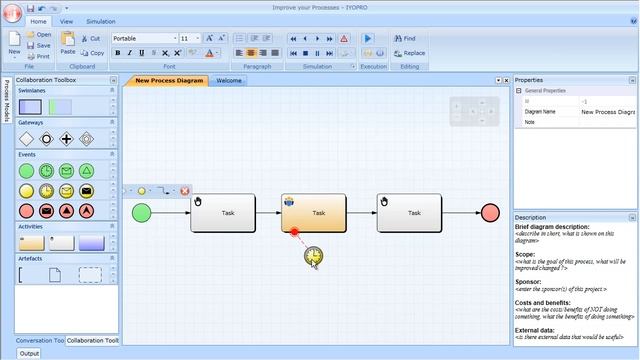Collapse the General Properties group

[519, 91]
